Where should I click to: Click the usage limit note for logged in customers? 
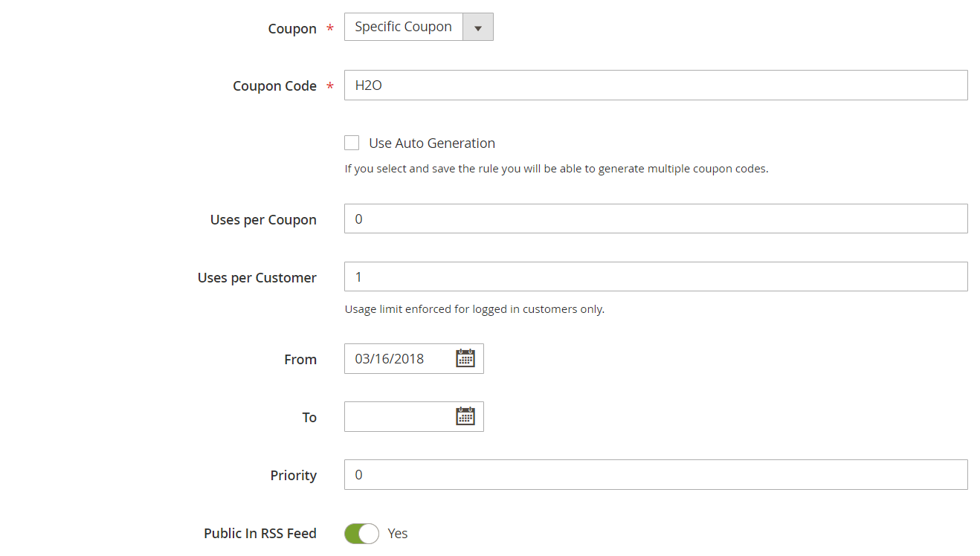tap(474, 309)
